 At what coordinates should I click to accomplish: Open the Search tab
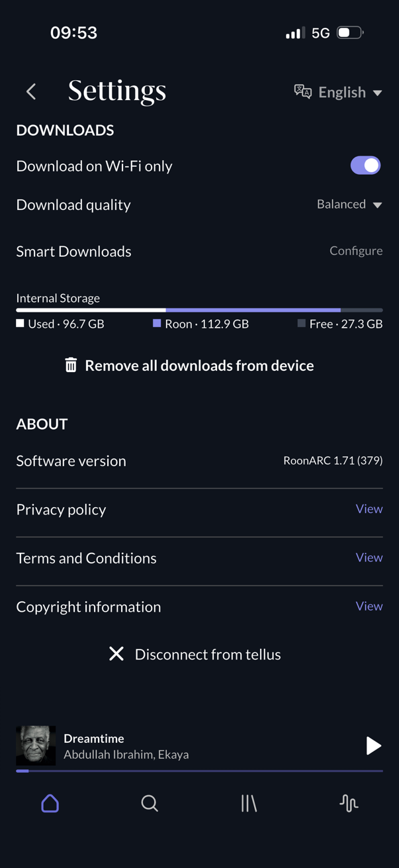(150, 803)
